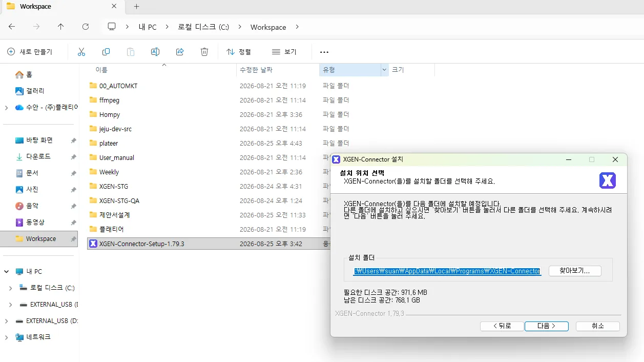The image size is (644, 362).
Task: Select Workspace in quick access sidebar
Action: point(39,238)
